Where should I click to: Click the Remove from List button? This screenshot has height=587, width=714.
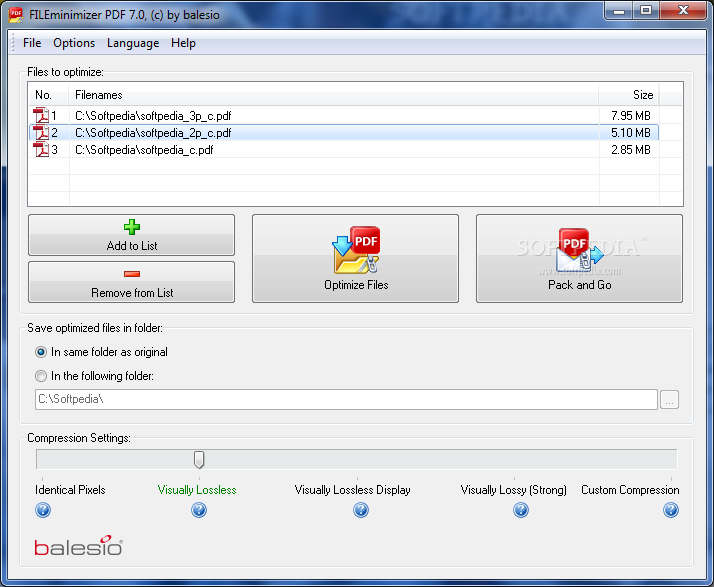(x=132, y=282)
